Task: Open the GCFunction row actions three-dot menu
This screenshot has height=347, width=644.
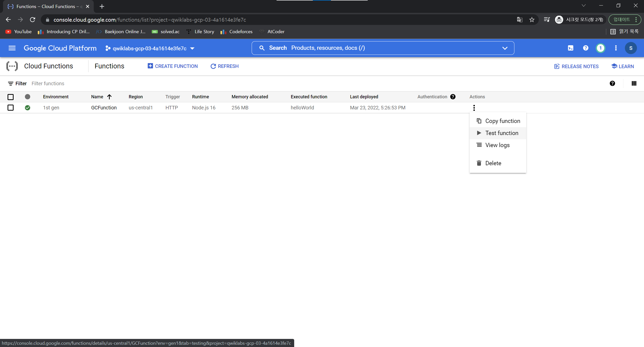Action: tap(474, 108)
